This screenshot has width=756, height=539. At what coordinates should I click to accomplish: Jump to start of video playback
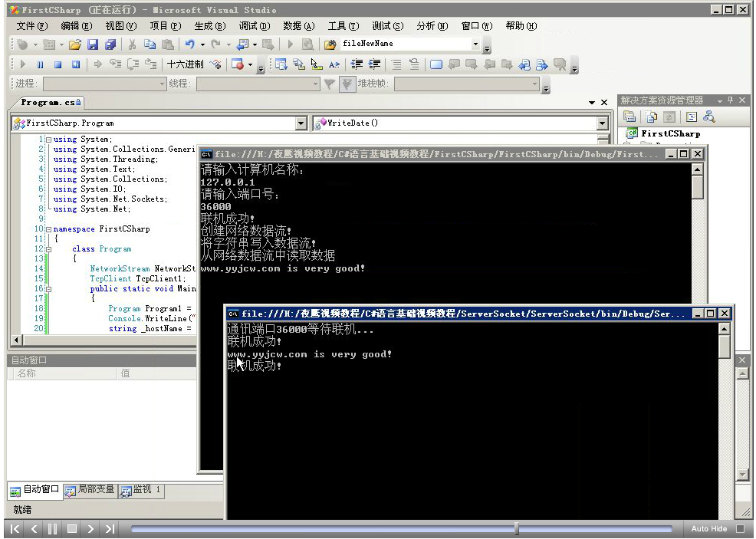tap(15, 529)
